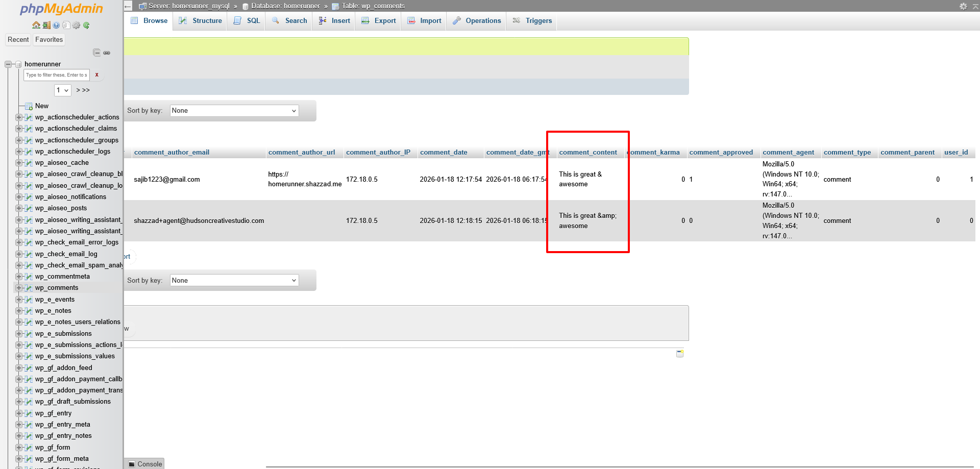Screen dimensions: 980x469
Task: Click the Log out door icon
Action: [46, 26]
